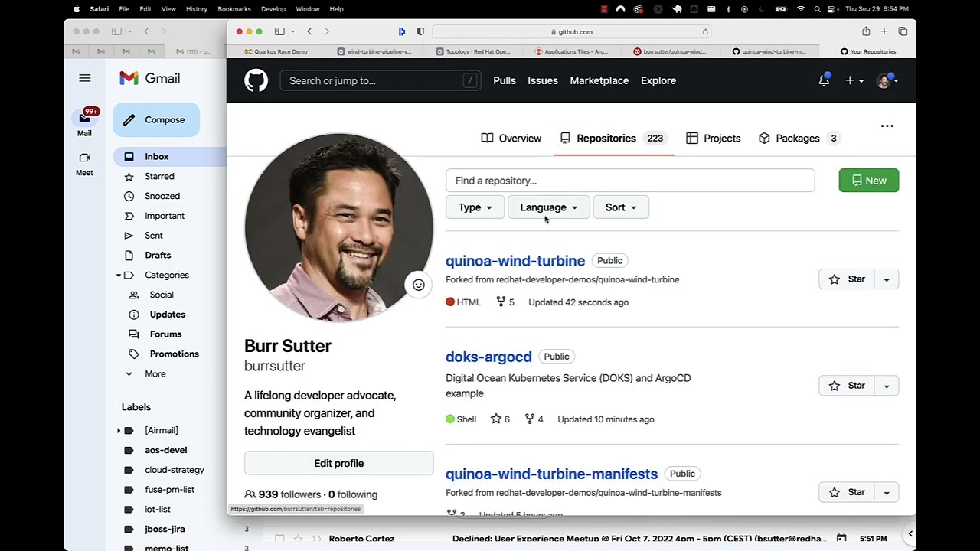Open the doks-argocd repository link

488,357
